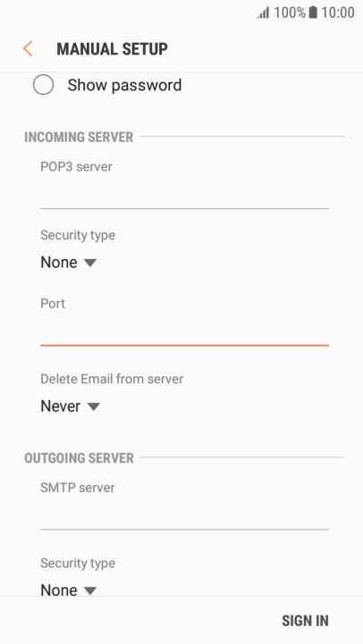Tap the MANUAL SETUP title
363x644 pixels.
[112, 49]
